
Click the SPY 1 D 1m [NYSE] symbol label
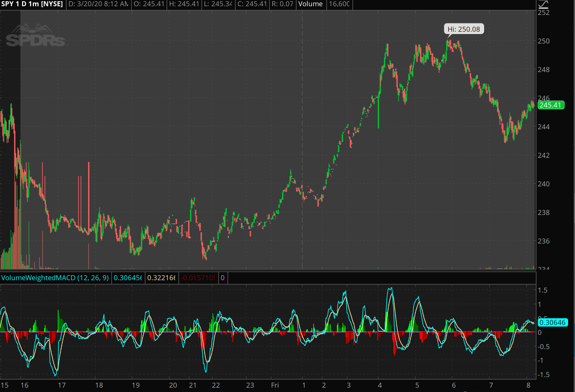coord(32,4)
